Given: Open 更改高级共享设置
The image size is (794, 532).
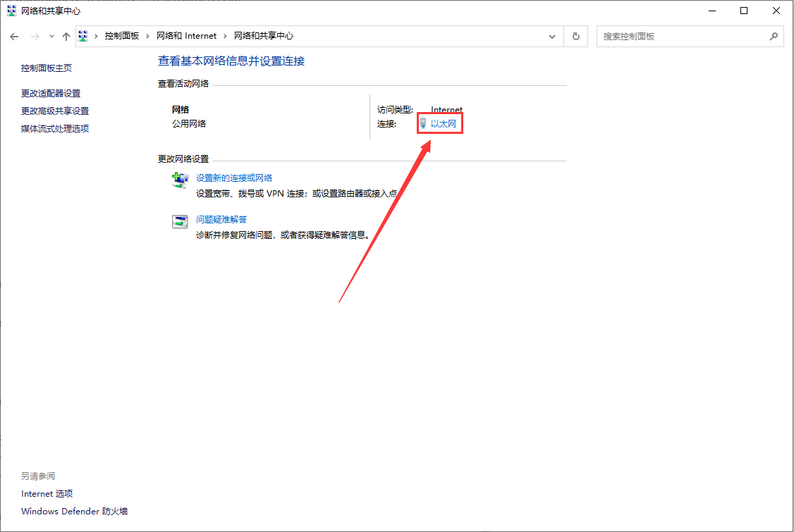Looking at the screenshot, I should [55, 111].
